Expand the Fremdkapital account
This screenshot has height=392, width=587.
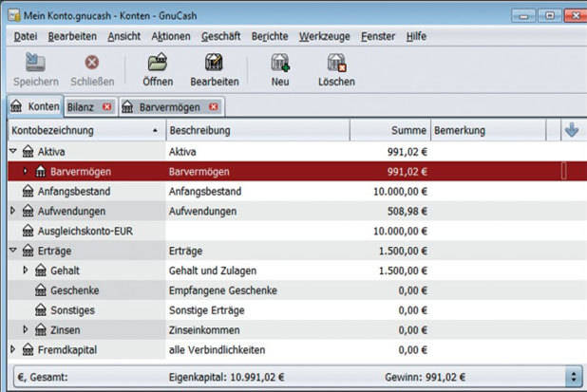(12, 349)
